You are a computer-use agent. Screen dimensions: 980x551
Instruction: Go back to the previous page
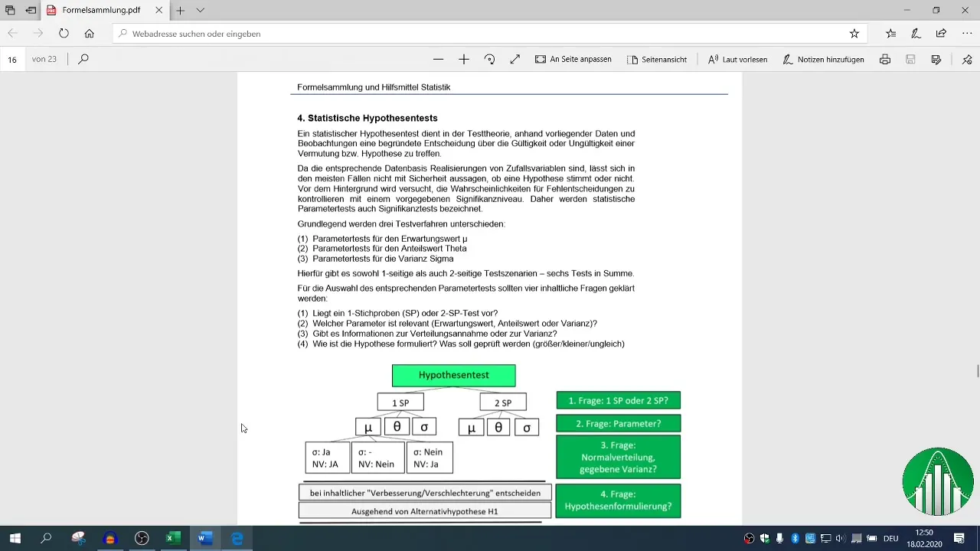[13, 34]
